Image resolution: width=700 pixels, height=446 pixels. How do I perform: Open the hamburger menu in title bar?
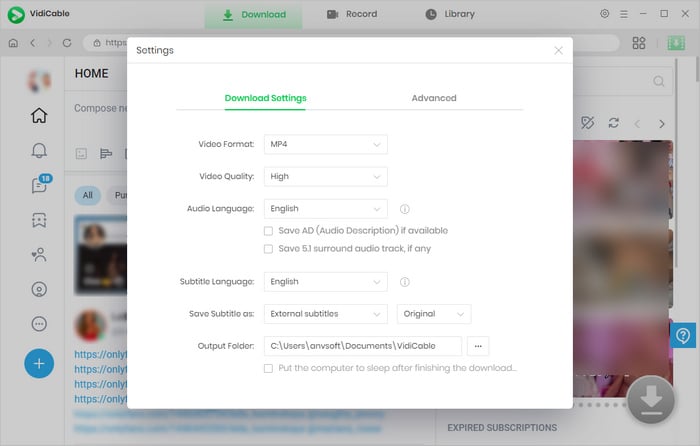click(x=624, y=14)
